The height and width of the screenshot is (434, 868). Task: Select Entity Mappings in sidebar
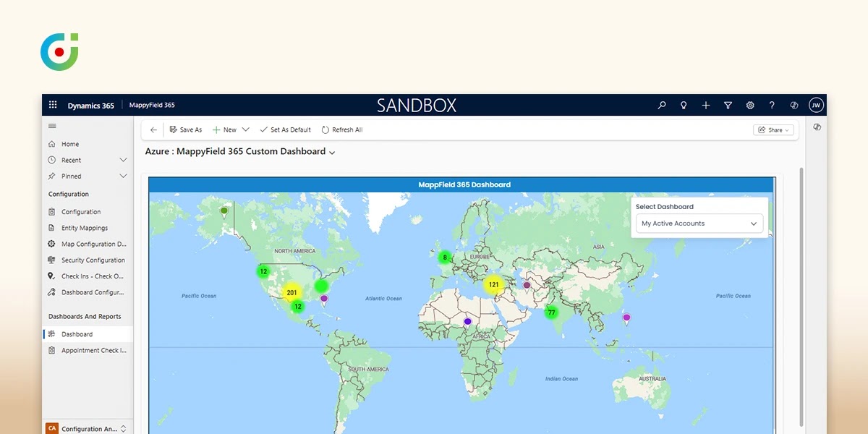point(84,228)
